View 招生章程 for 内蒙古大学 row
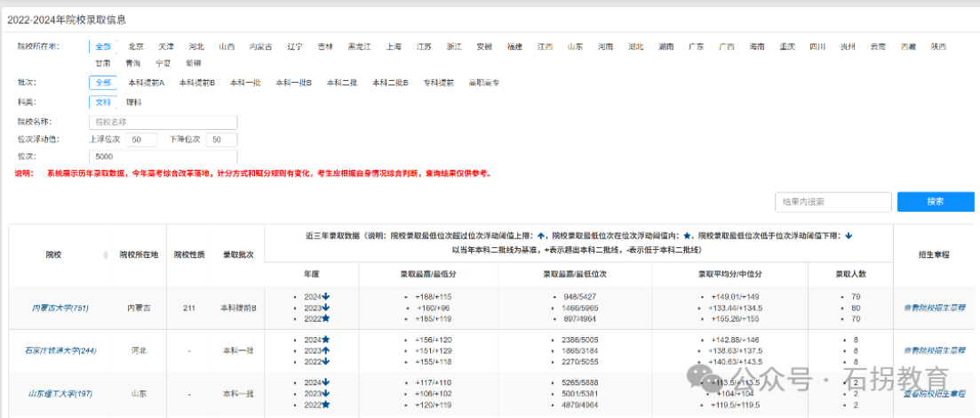 935,308
